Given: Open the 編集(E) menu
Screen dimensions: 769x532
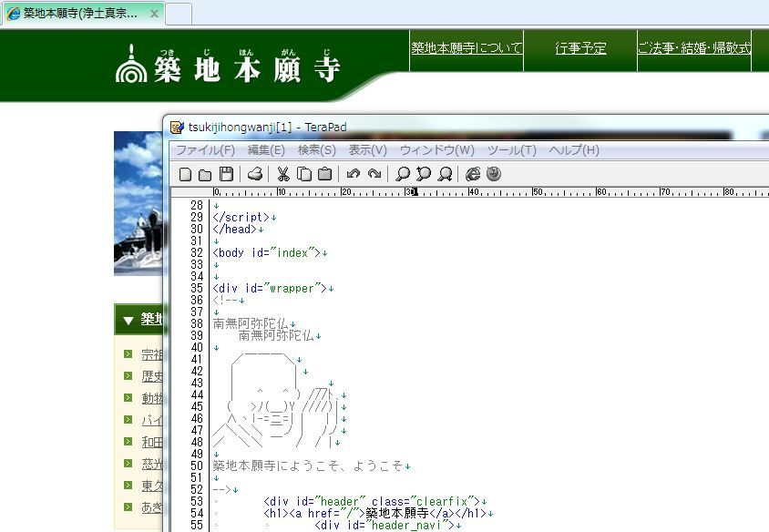Looking at the screenshot, I should [266, 150].
